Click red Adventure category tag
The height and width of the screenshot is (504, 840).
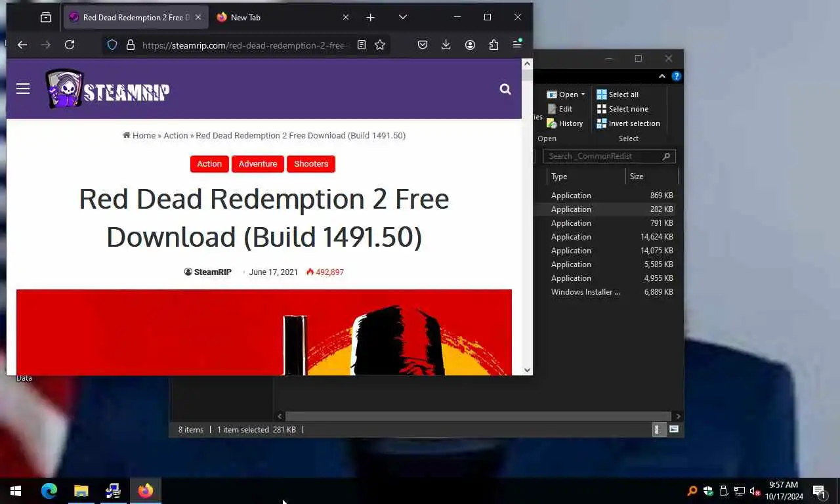[x=258, y=164]
